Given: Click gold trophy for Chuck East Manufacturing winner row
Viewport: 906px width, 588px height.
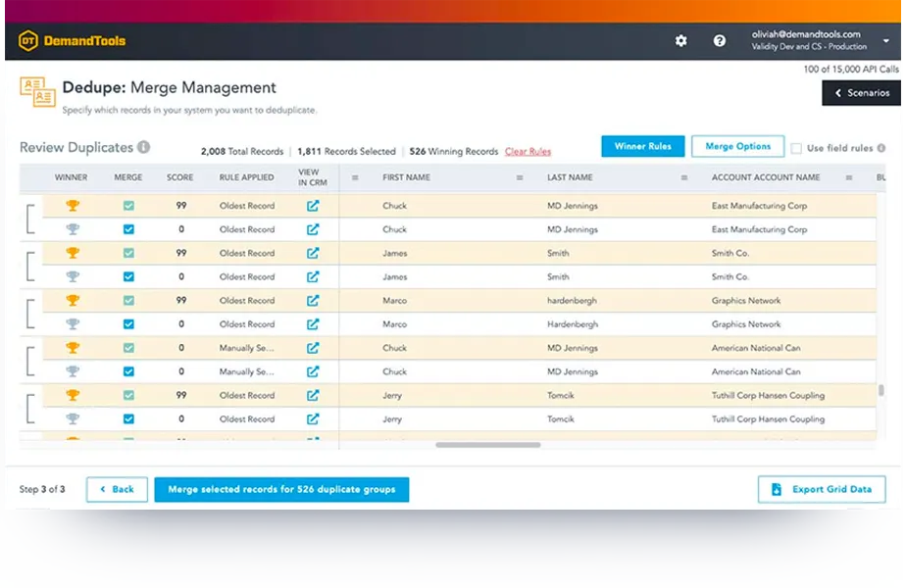Looking at the screenshot, I should click(x=73, y=206).
